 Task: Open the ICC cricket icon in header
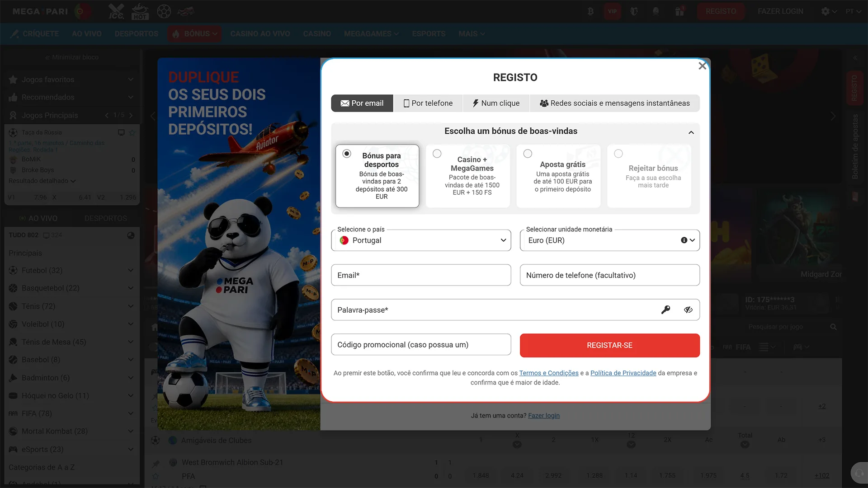[x=116, y=11]
